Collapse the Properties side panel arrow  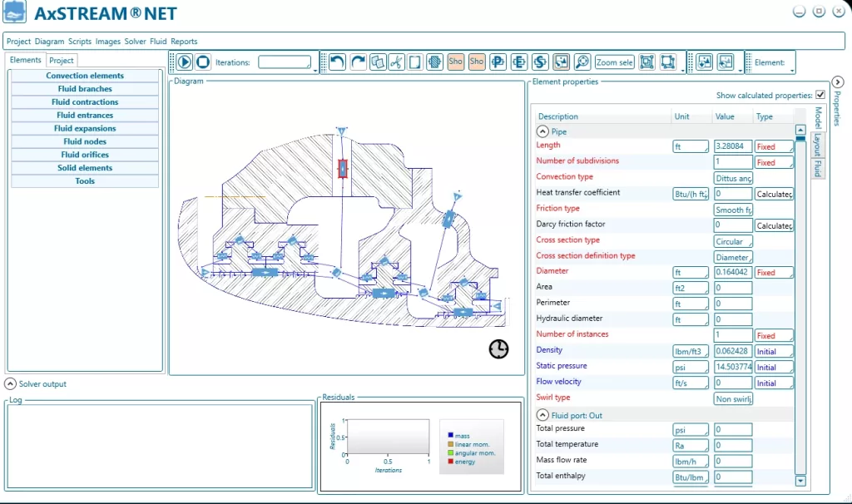pos(838,82)
